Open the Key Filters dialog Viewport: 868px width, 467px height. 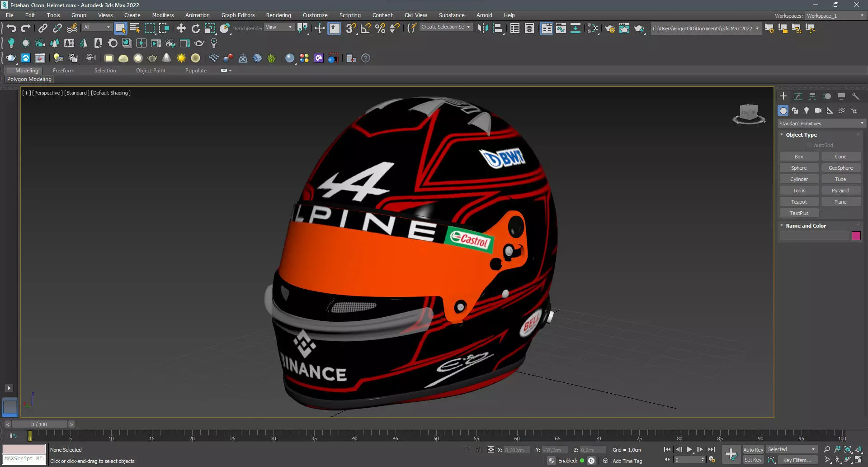point(797,460)
